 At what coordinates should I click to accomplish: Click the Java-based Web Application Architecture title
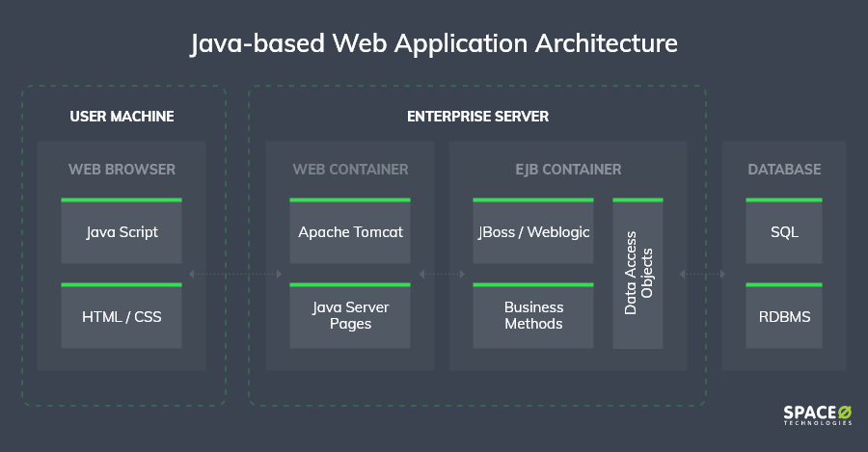coord(433,44)
